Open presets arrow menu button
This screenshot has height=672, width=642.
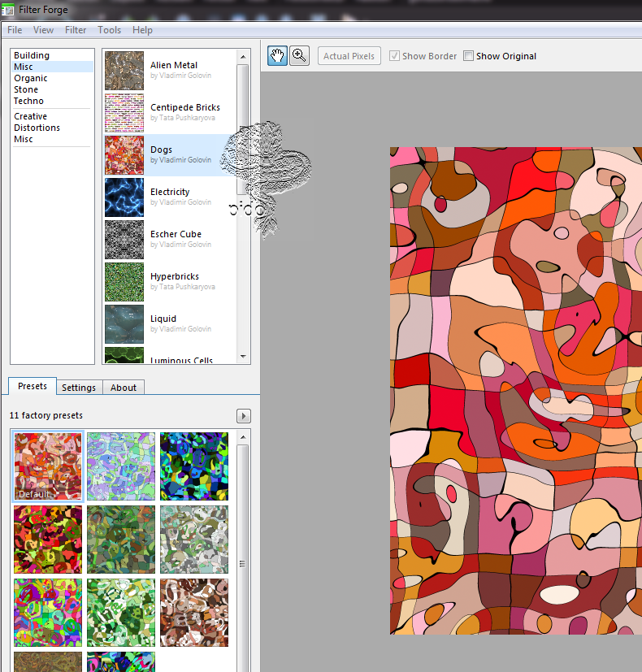(x=244, y=416)
